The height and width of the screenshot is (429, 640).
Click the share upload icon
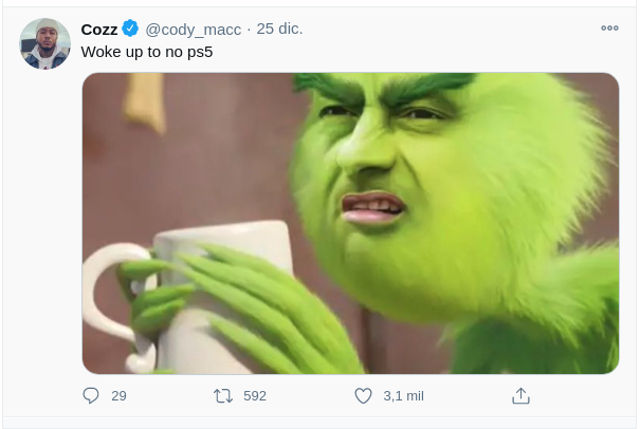[520, 396]
